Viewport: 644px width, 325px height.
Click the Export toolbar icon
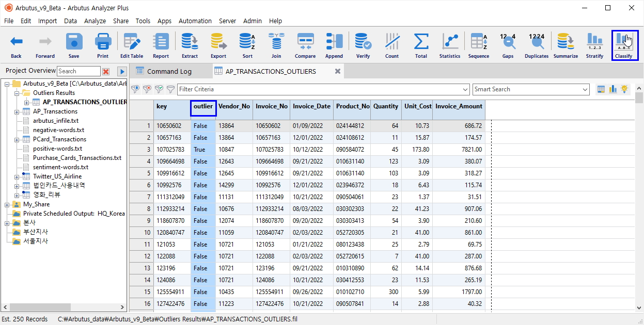coord(218,45)
